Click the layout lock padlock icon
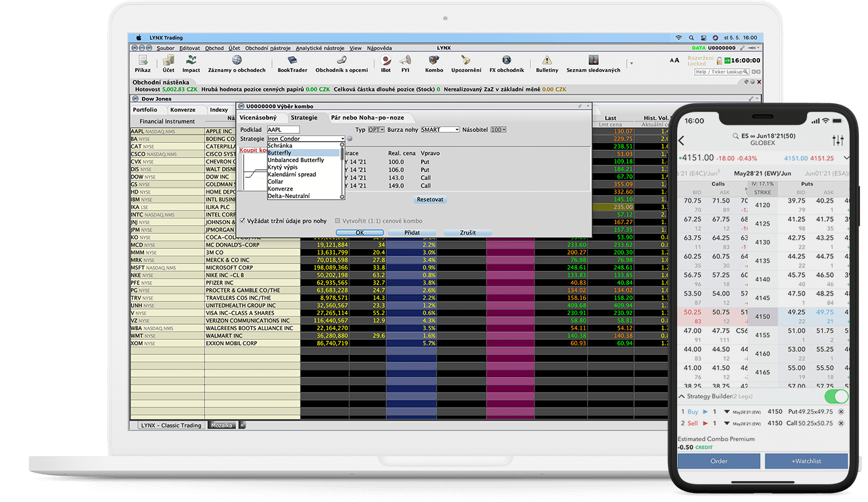The height and width of the screenshot is (502, 868). pos(720,60)
